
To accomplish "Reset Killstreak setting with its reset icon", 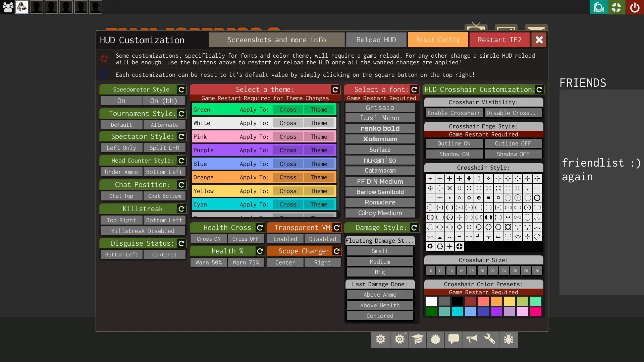I will coord(181,209).
